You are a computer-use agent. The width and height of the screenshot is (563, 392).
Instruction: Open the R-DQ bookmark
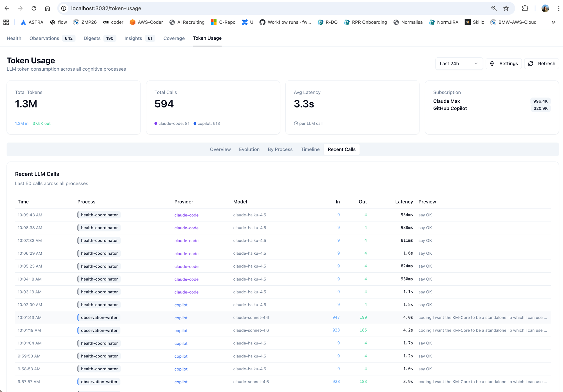328,22
